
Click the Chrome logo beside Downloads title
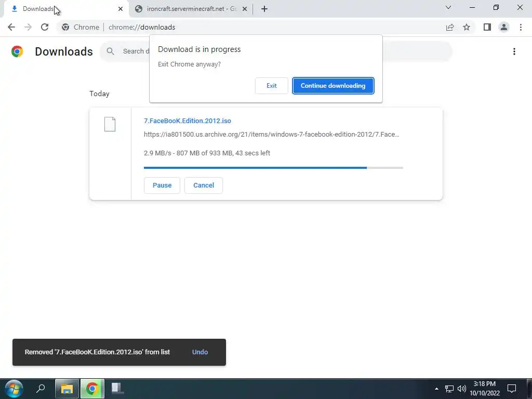coord(17,51)
